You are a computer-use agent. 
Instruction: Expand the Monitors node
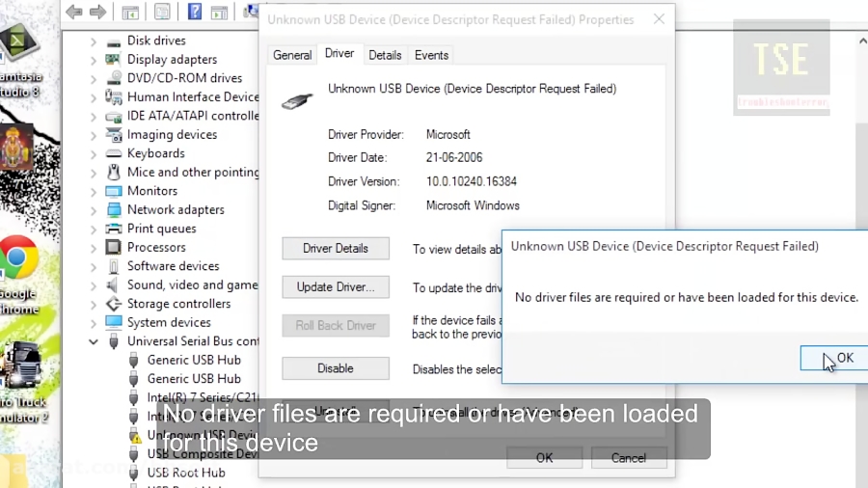pyautogui.click(x=93, y=191)
